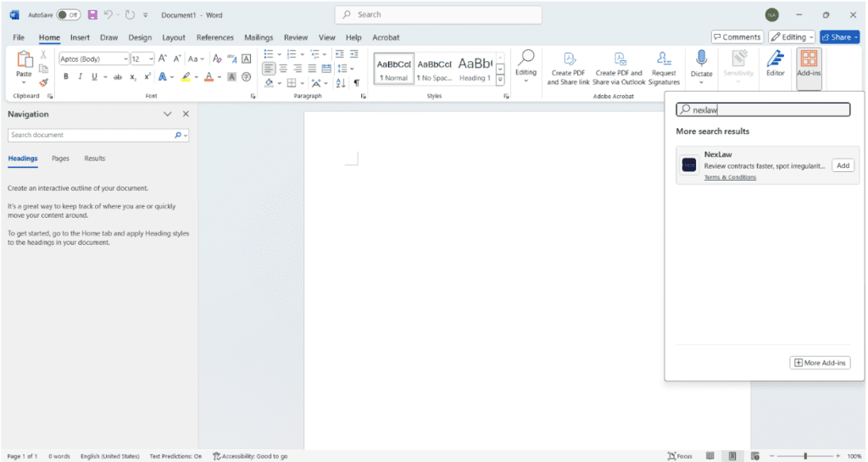
Task: Click the Share button
Action: click(840, 37)
